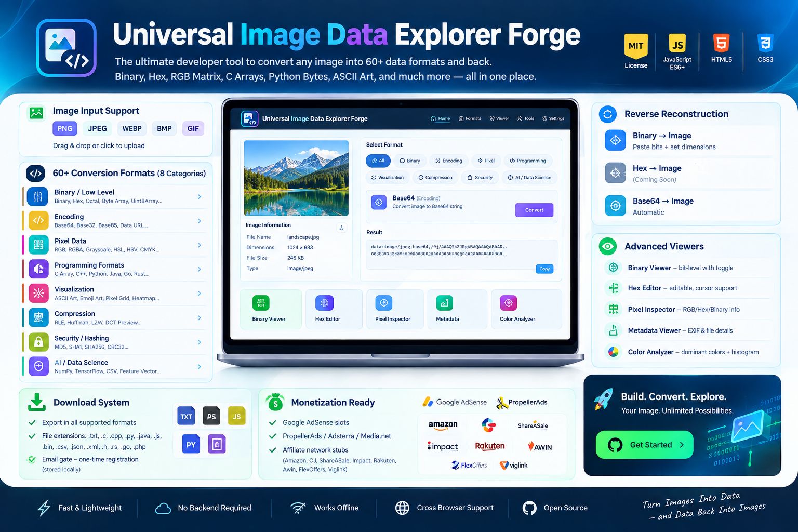Click the AI / Data Science category icon
Screen dimensions: 798x532
coord(38,366)
